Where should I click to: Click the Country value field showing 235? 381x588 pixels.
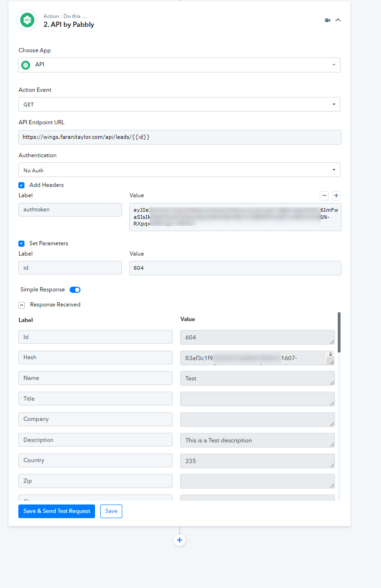[x=257, y=461]
